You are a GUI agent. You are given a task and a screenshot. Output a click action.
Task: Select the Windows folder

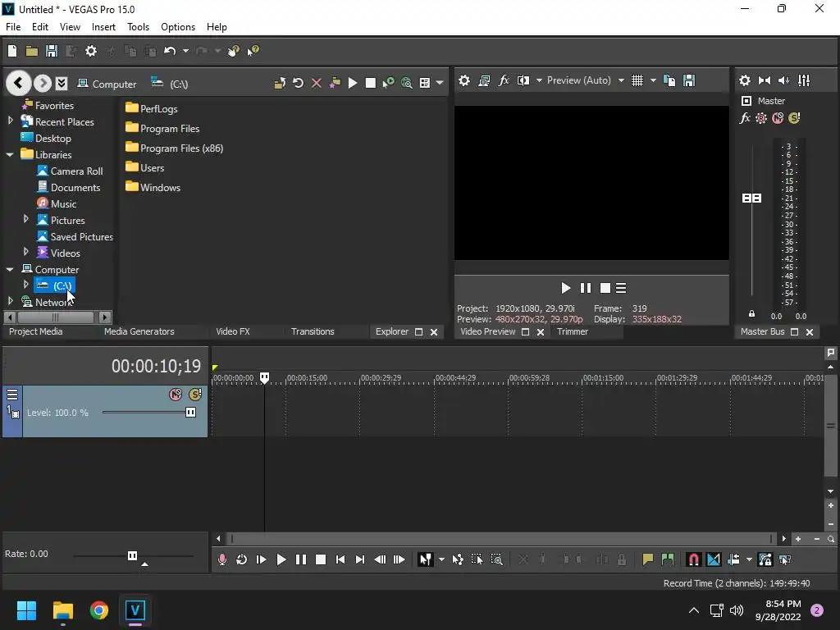(153, 187)
